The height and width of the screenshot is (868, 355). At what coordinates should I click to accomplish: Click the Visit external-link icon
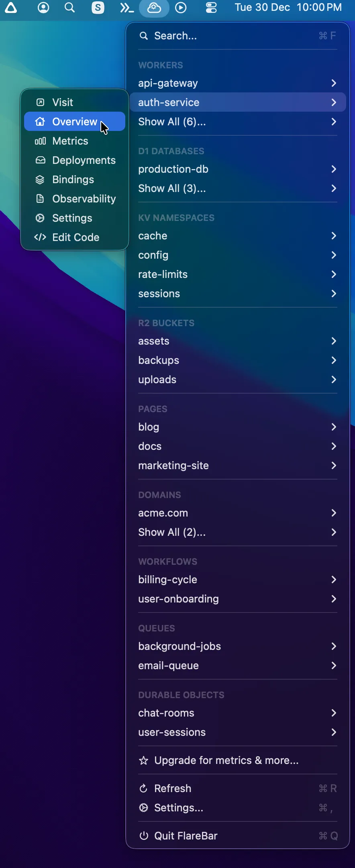(40, 102)
